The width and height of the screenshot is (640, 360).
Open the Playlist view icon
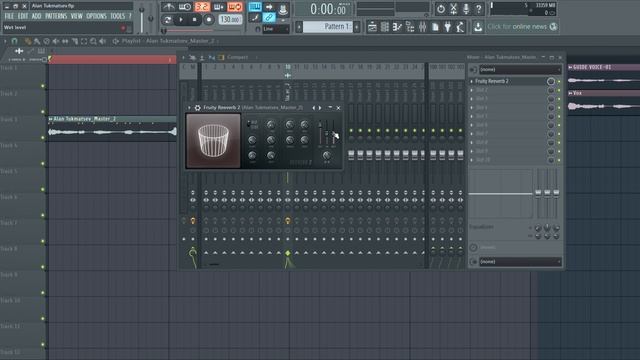[372, 27]
